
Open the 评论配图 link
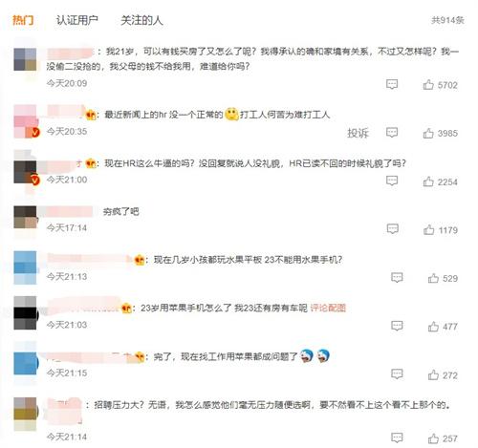(x=328, y=308)
